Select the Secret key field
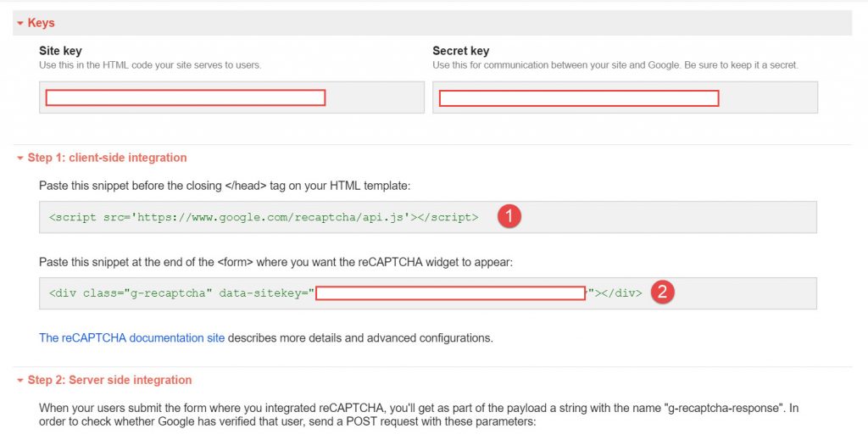868x440 pixels. coord(625,97)
